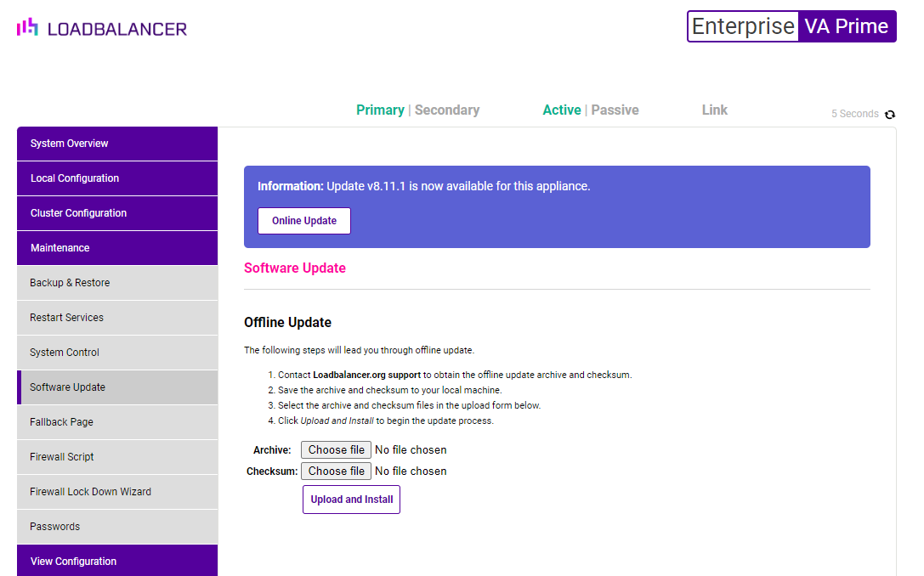Expand the System Overview menu section
924x576 pixels.
point(117,144)
